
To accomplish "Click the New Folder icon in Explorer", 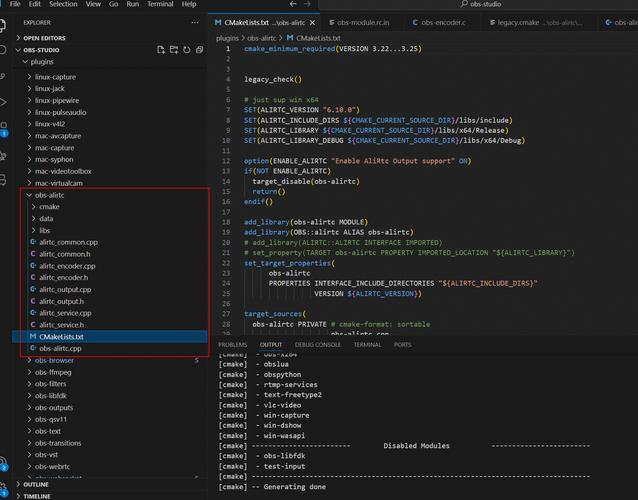I will pos(174,50).
